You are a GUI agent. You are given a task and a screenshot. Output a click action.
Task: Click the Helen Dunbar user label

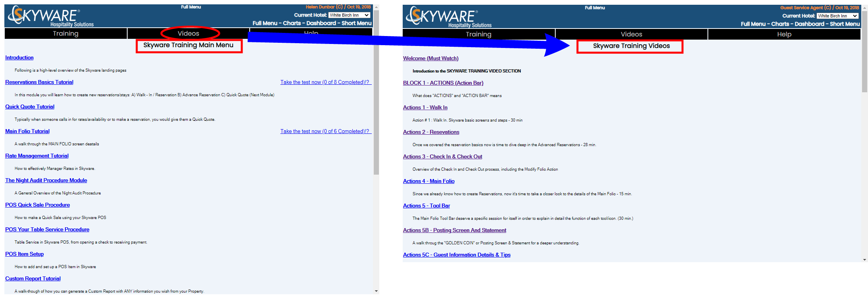coord(338,7)
